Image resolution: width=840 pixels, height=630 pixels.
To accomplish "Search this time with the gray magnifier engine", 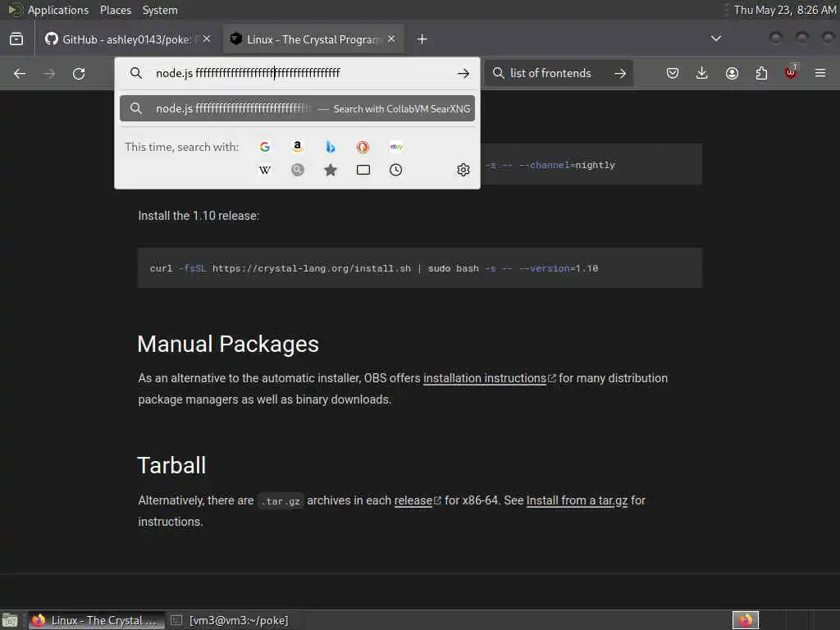I will click(297, 170).
